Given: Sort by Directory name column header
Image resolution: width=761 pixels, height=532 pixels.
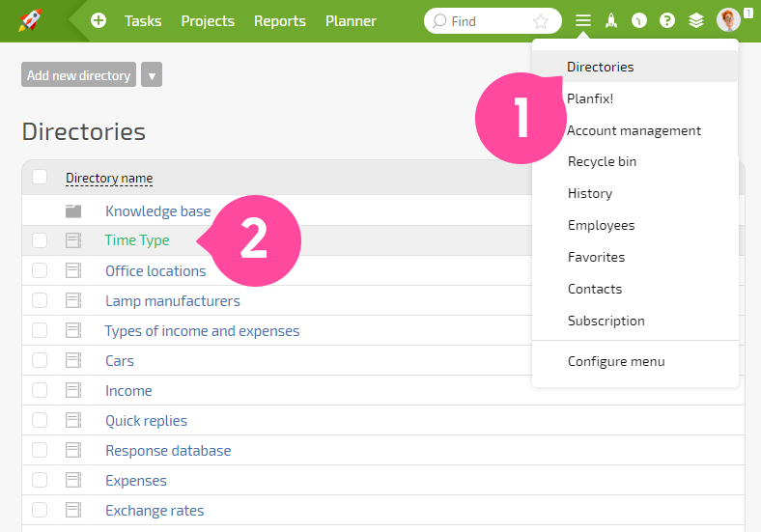Looking at the screenshot, I should click(x=109, y=179).
